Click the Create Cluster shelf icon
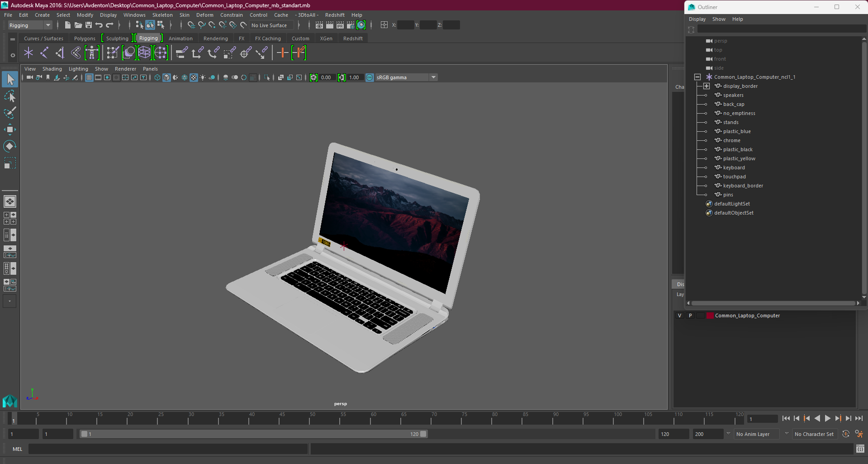 coord(161,53)
